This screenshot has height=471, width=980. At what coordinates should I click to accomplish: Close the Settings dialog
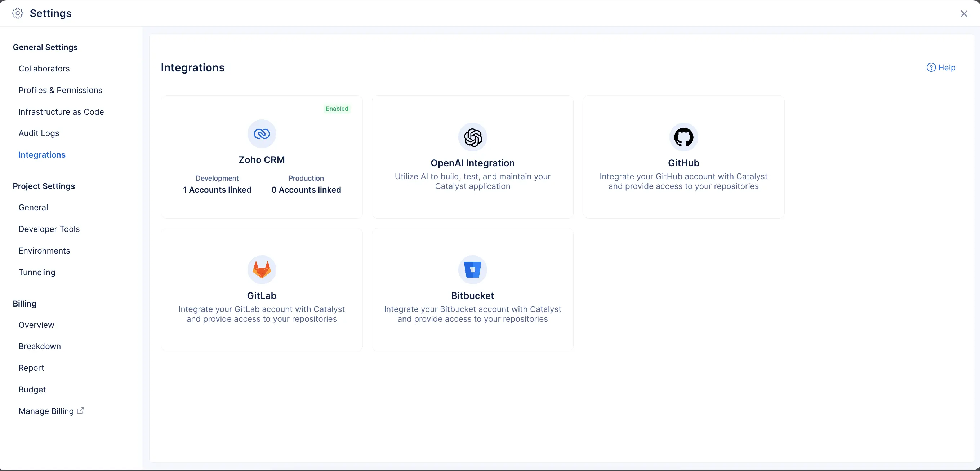964,14
